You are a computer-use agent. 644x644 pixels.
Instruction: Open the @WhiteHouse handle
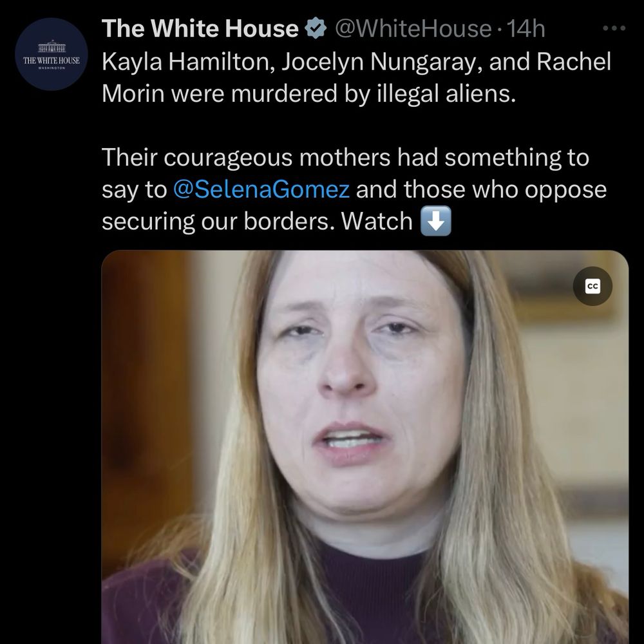tap(413, 29)
